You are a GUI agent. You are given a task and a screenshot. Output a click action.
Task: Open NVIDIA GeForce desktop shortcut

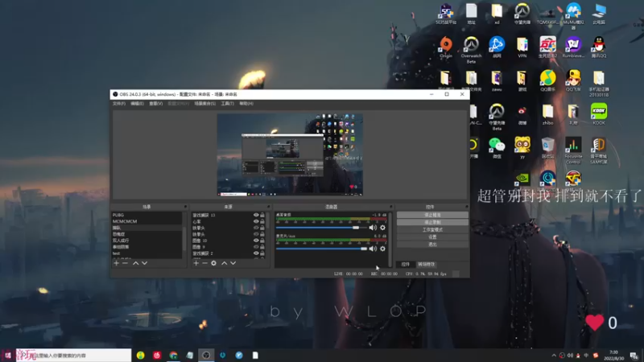pos(522,179)
